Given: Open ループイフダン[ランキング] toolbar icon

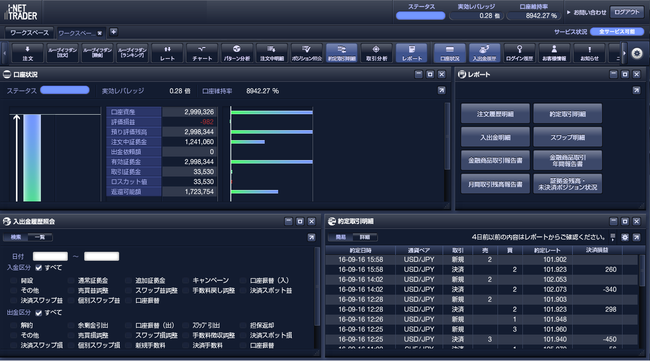Looking at the screenshot, I should pyautogui.click(x=132, y=53).
